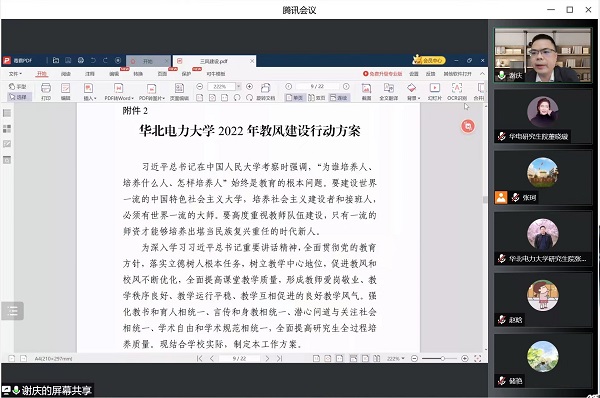Switch to the 注释 annotation ribbon tab
This screenshot has height=398, width=600.
click(90, 73)
